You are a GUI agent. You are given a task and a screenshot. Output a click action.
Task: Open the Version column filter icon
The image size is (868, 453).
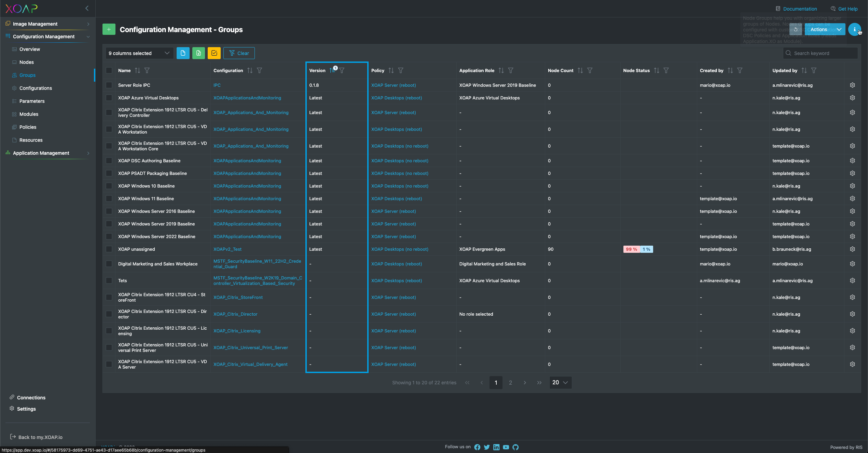click(x=342, y=70)
